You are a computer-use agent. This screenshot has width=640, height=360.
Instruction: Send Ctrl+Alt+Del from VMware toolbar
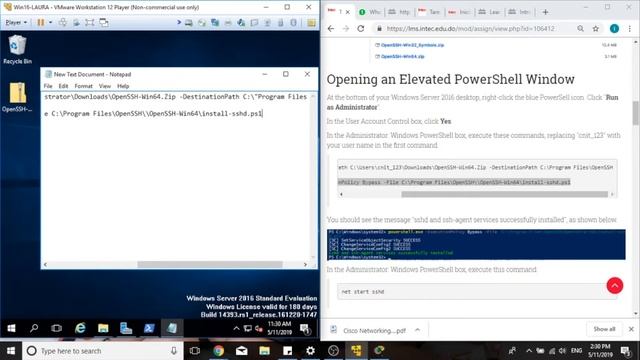point(62,22)
